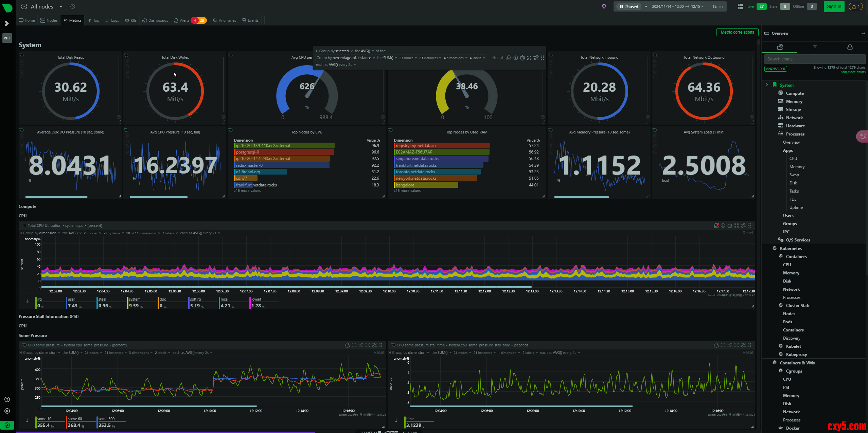This screenshot has width=868, height=433.
Task: Open the space settings gear next to All nodes
Action: click(x=73, y=6)
